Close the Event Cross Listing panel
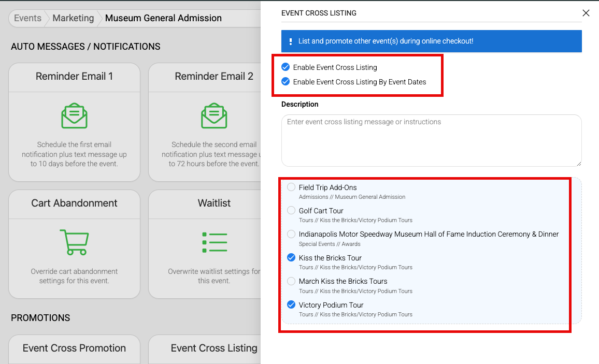599x364 pixels. [586, 13]
